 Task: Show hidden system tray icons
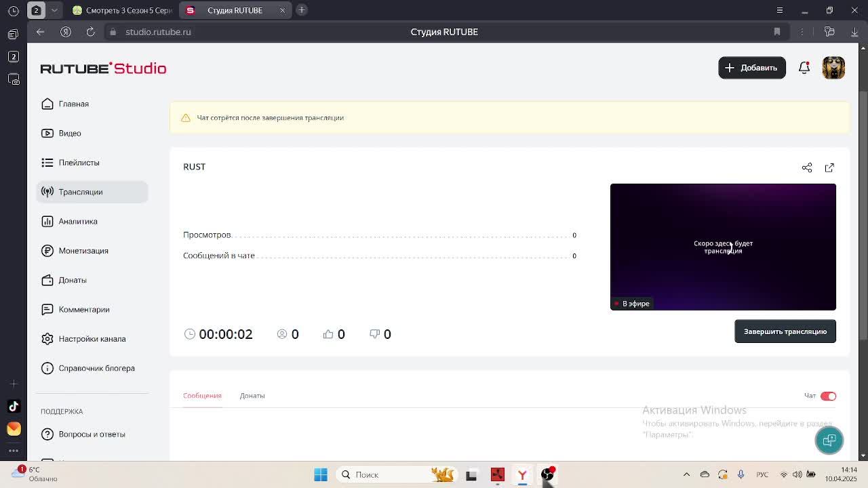(x=686, y=474)
